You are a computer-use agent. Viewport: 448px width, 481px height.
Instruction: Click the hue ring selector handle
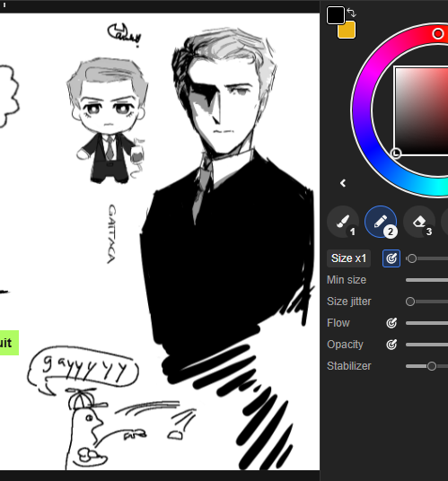[x=438, y=34]
